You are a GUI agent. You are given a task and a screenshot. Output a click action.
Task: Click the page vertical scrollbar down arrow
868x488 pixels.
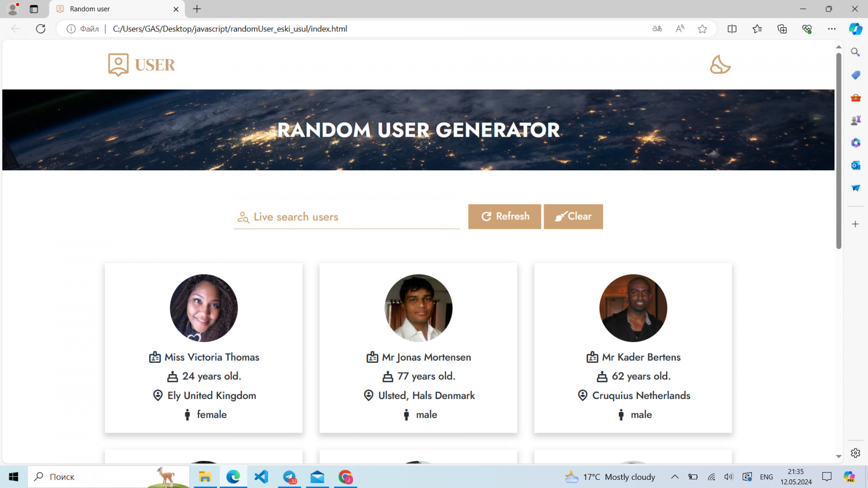pyautogui.click(x=839, y=457)
